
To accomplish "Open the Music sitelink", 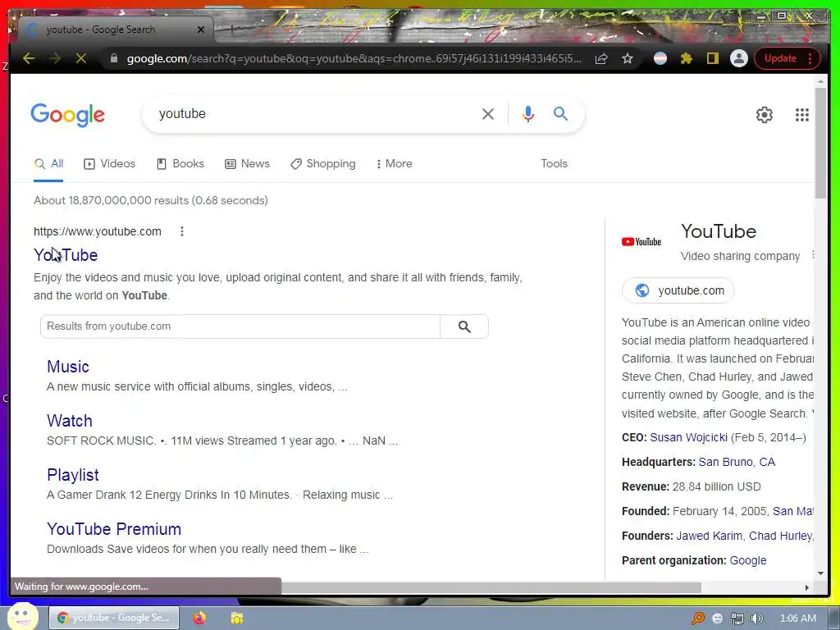I will 67,367.
